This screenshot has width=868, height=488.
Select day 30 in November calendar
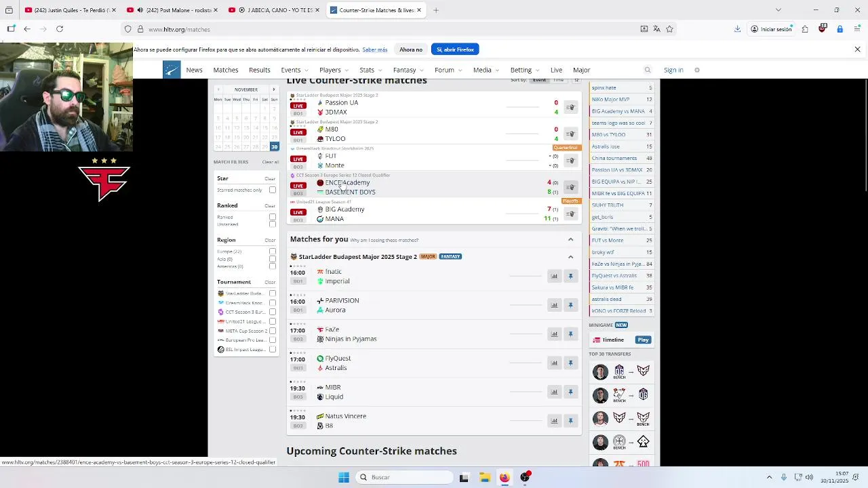[274, 146]
